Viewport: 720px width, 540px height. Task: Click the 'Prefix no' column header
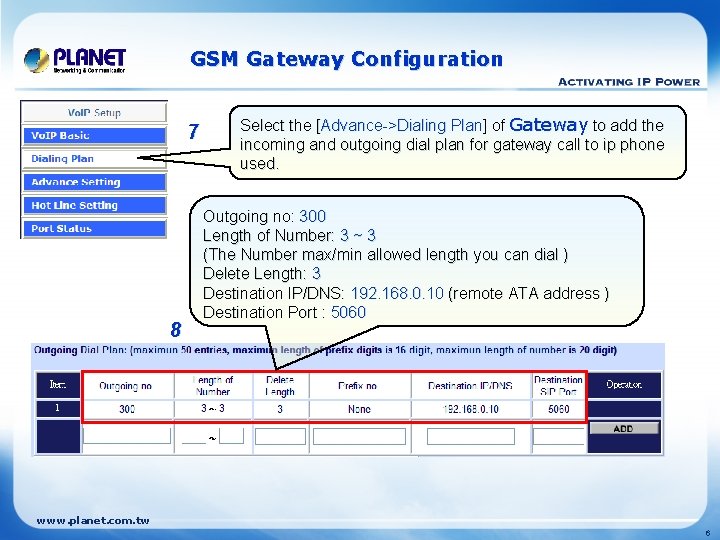[x=358, y=386]
